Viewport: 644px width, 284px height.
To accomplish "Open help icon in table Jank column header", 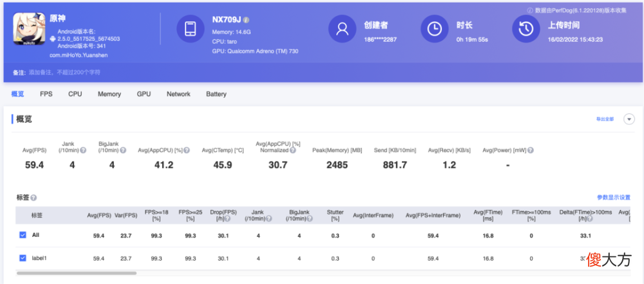I will pos(269,219).
